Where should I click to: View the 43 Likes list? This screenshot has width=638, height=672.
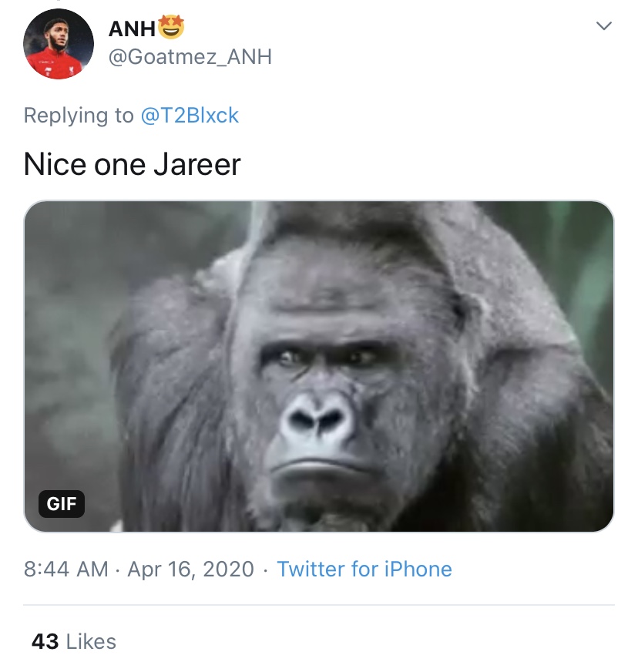(x=74, y=642)
